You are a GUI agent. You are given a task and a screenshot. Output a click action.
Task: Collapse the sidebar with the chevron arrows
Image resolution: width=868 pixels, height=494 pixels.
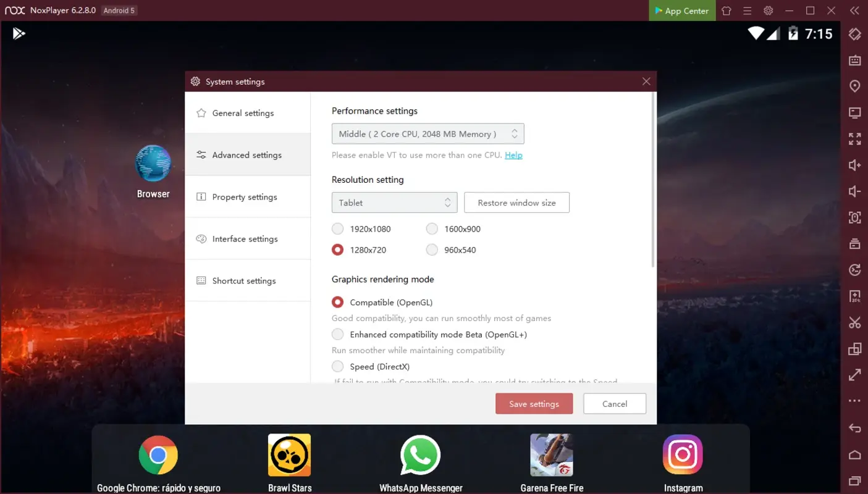854,10
